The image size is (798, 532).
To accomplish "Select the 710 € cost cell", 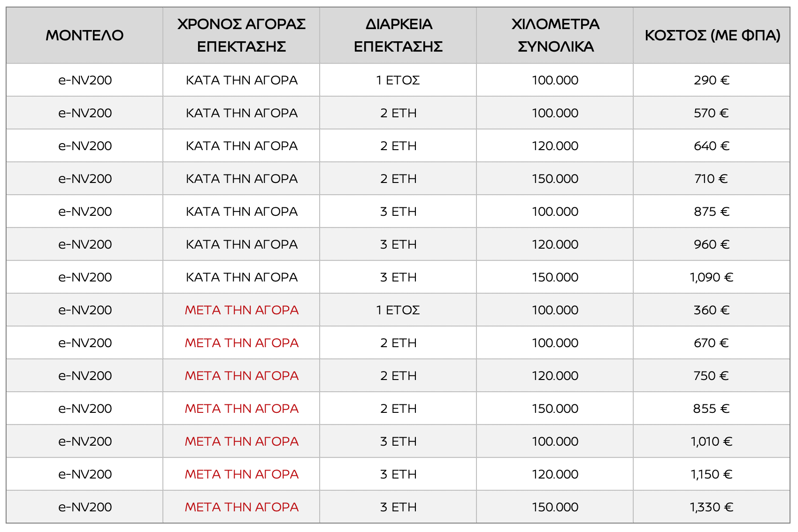I will pyautogui.click(x=712, y=179).
